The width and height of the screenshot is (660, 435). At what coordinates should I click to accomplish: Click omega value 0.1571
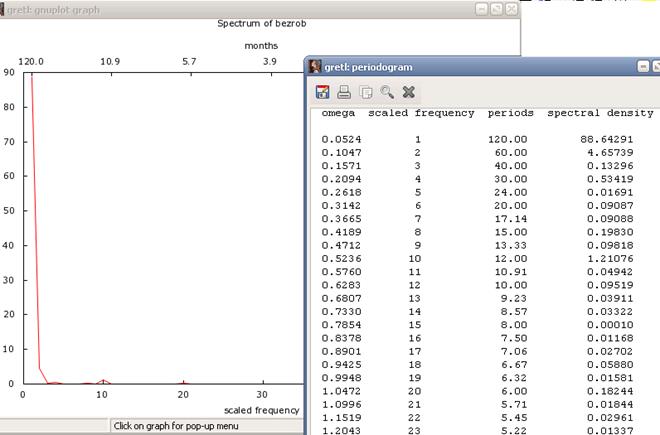coord(341,166)
